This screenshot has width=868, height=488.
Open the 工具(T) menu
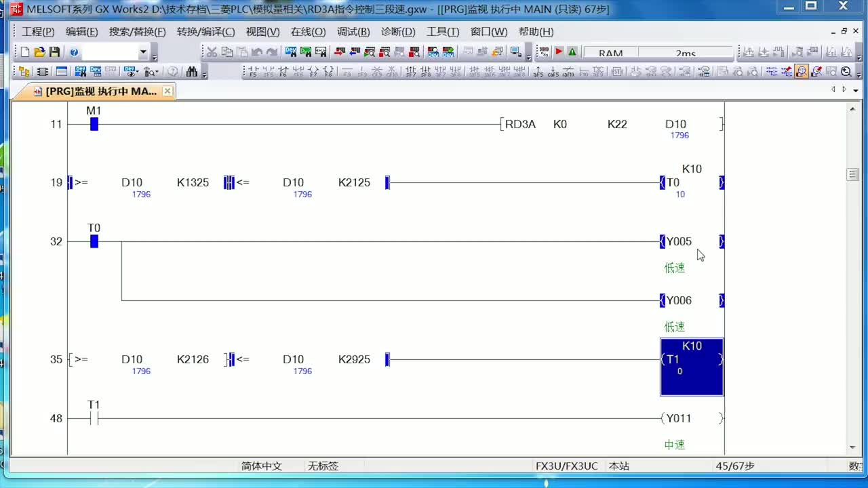coord(442,32)
